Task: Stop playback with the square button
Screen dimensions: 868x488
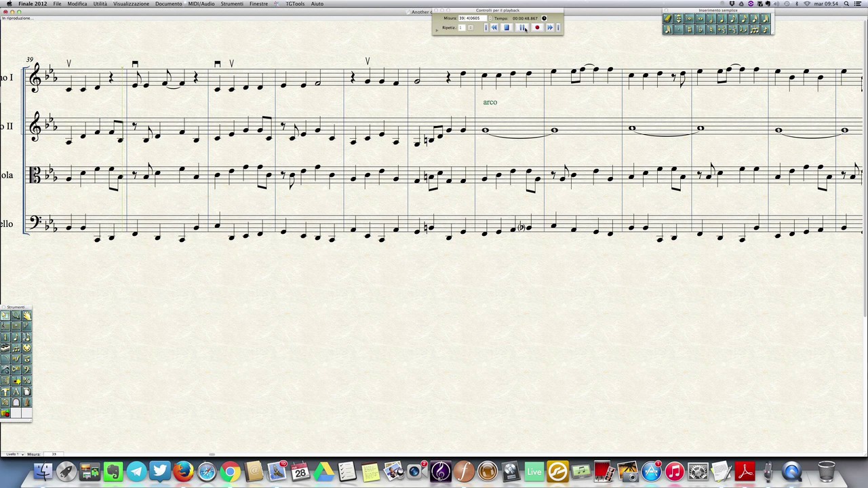Action: [x=507, y=27]
